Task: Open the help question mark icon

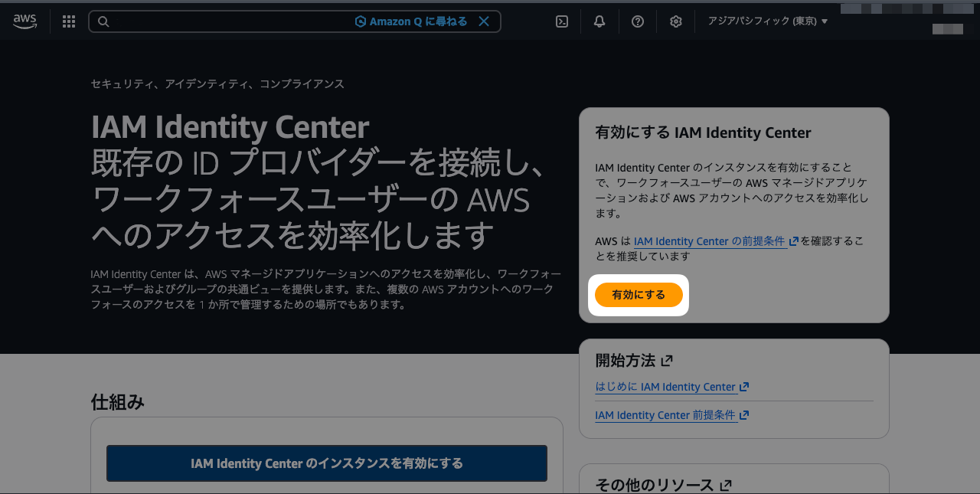Action: click(638, 21)
